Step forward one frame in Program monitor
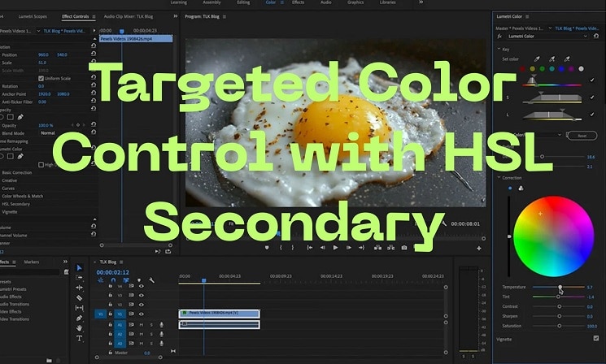The height and width of the screenshot is (364, 606). pos(349,248)
